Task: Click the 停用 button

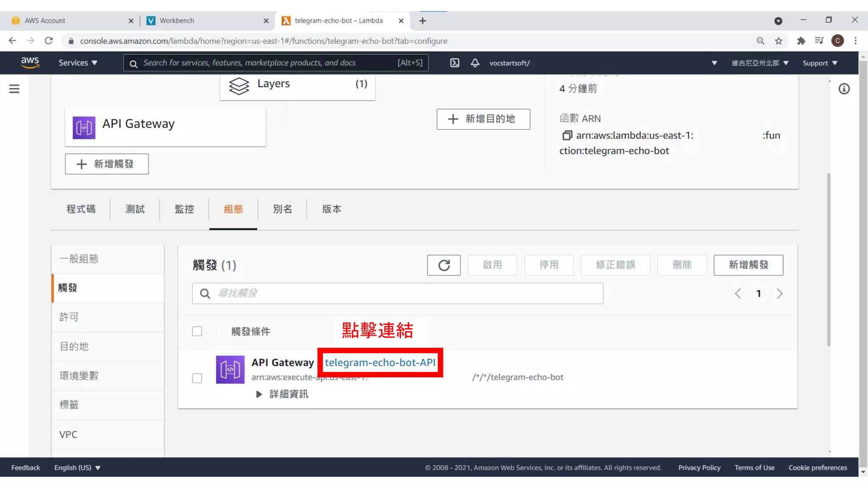Action: coord(549,265)
